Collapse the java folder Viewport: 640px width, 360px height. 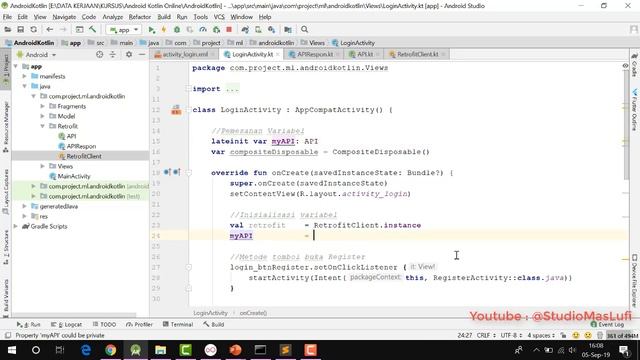tap(24, 86)
